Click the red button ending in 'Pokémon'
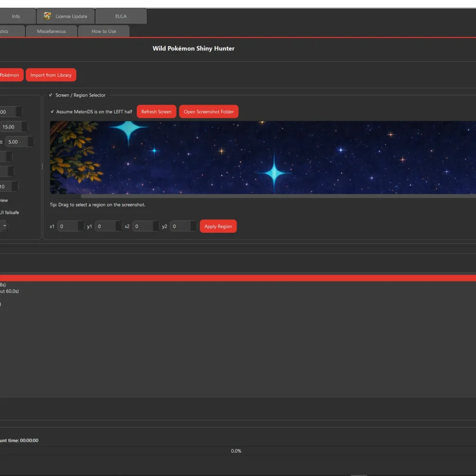The width and height of the screenshot is (476, 476). [11, 75]
